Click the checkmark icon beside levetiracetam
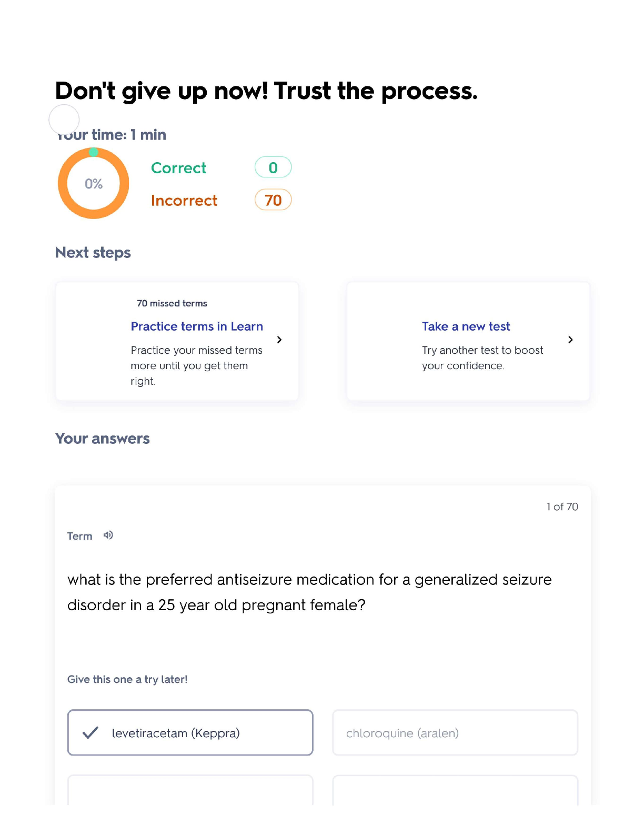The width and height of the screenshot is (644, 834). (x=90, y=733)
